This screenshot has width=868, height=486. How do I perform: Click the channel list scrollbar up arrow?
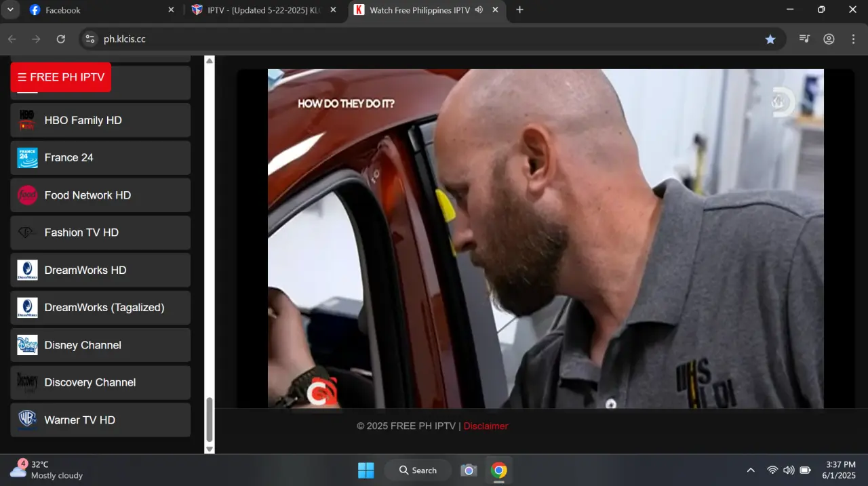click(x=210, y=61)
